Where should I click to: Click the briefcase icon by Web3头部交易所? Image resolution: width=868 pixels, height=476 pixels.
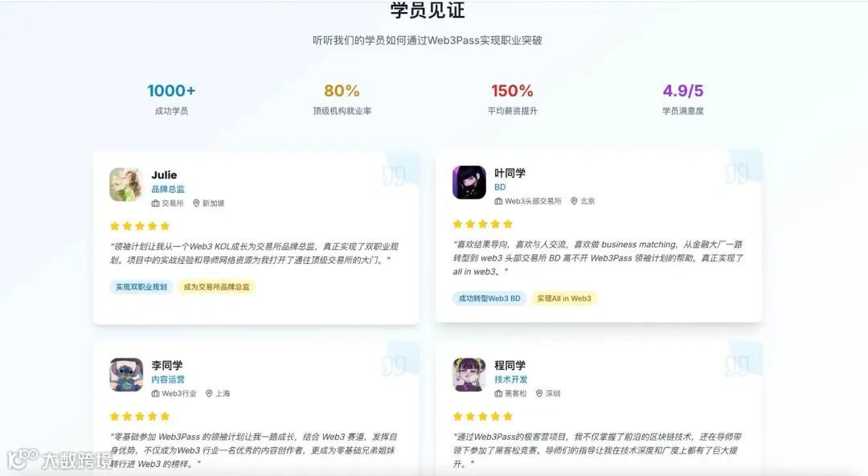point(498,201)
